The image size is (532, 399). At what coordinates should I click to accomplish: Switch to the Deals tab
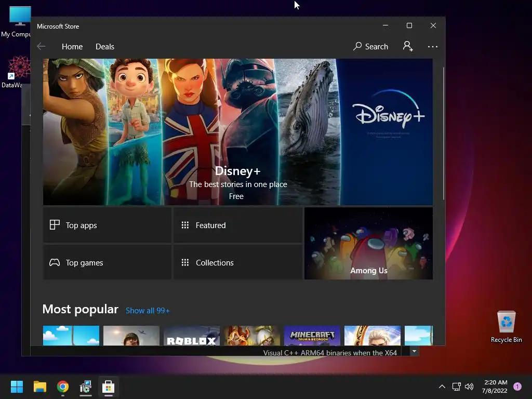(105, 46)
